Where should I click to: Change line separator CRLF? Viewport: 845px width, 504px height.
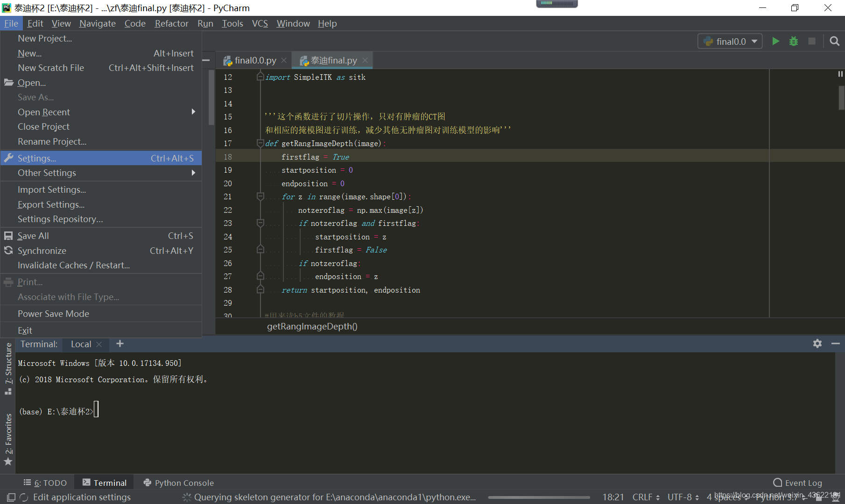pyautogui.click(x=646, y=497)
